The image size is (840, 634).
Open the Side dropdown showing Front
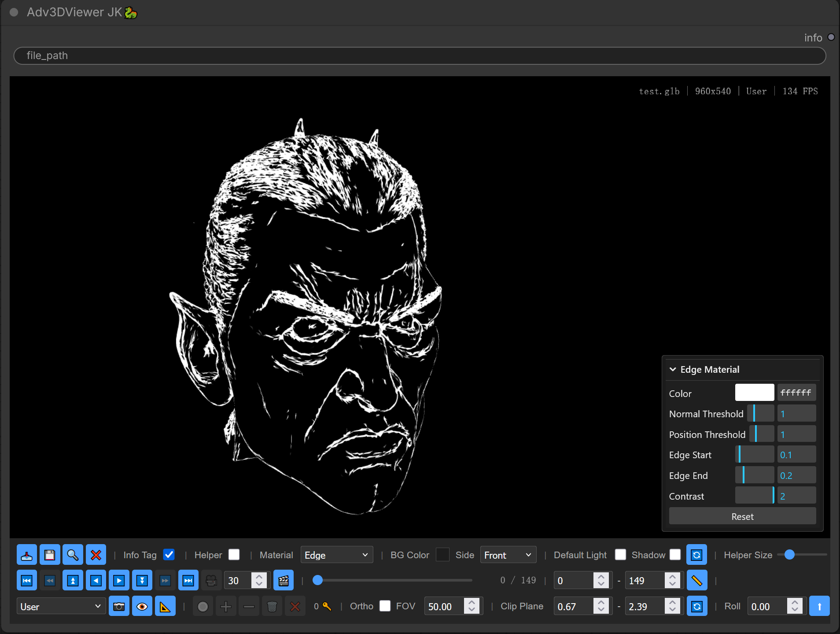(x=508, y=555)
